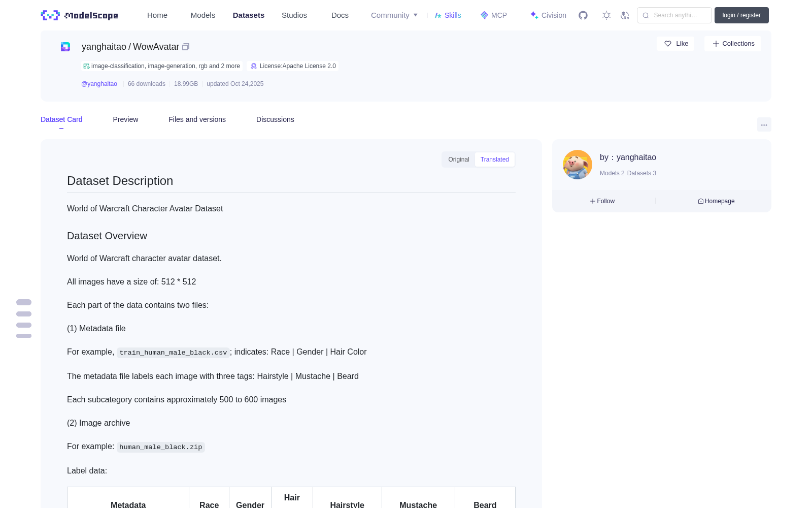Focus the Search anything input field
This screenshot has height=508, width=812.
tap(674, 15)
